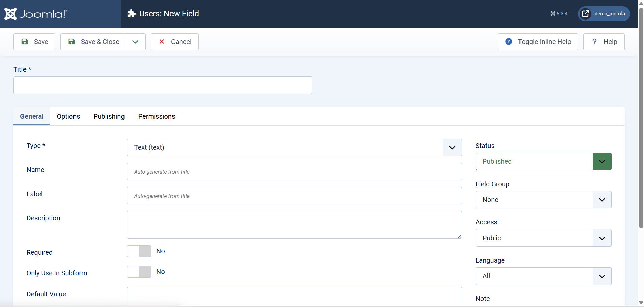Click the Save floppy disk icon
This screenshot has width=644, height=307.
click(x=24, y=42)
